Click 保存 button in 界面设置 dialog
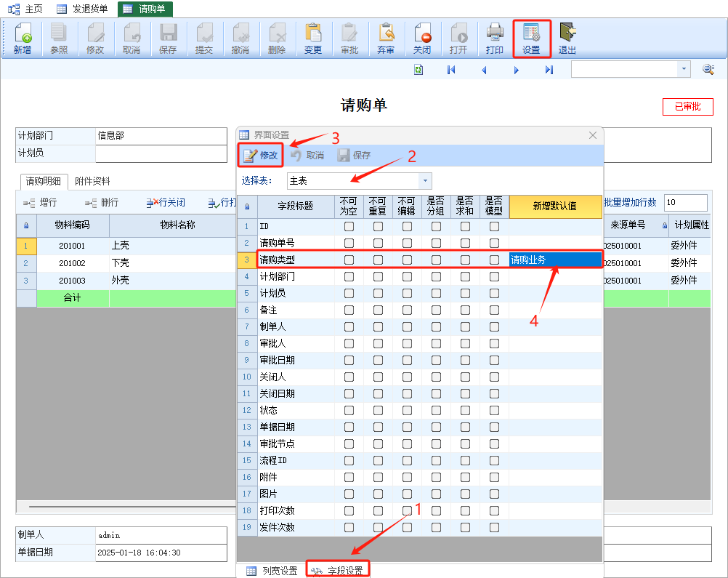This screenshot has height=578, width=728. click(355, 155)
